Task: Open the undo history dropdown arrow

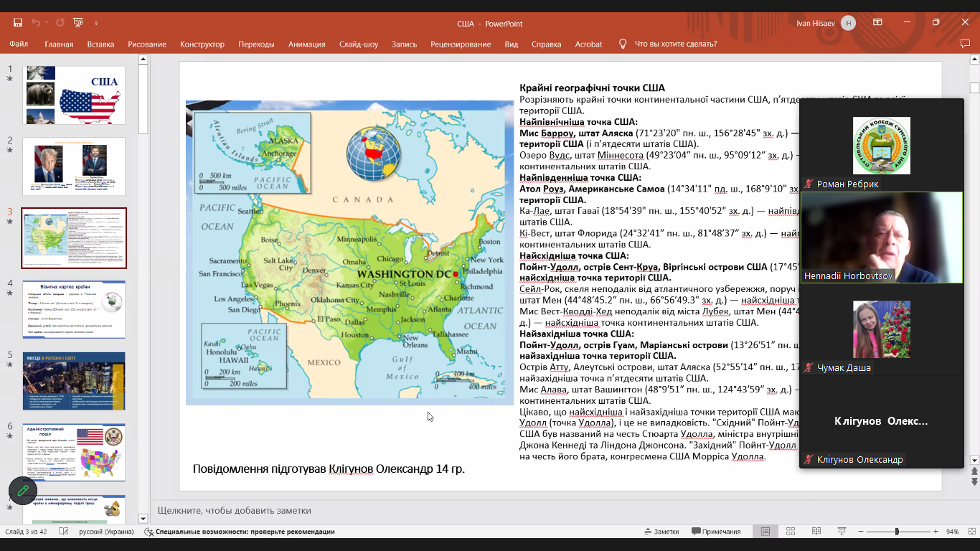Action: (x=47, y=23)
